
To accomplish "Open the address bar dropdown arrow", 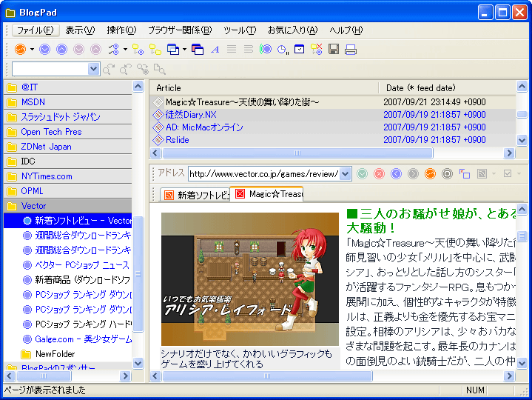I will click(x=346, y=174).
